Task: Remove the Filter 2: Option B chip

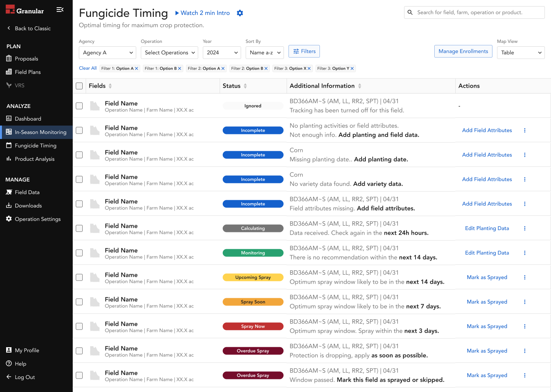Action: 266,69
